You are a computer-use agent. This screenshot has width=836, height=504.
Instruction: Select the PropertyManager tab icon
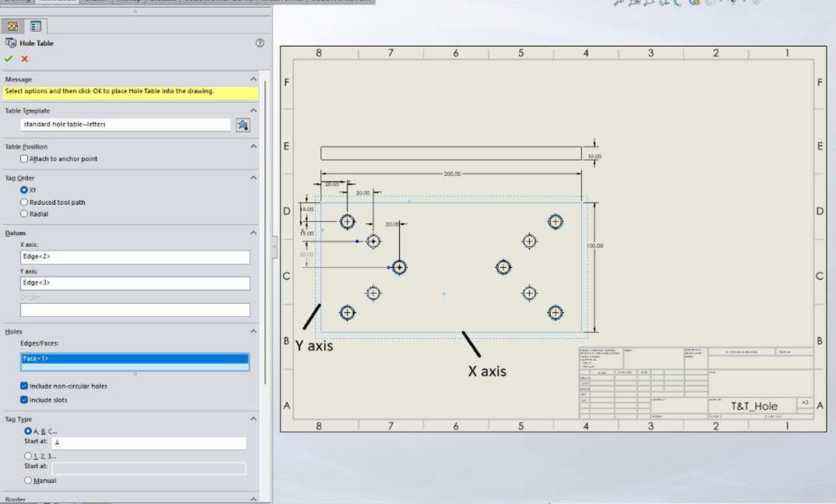[36, 26]
